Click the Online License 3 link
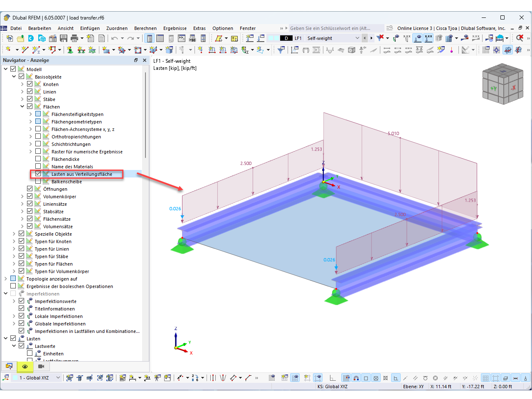The width and height of the screenshot is (532, 399). tap(414, 28)
